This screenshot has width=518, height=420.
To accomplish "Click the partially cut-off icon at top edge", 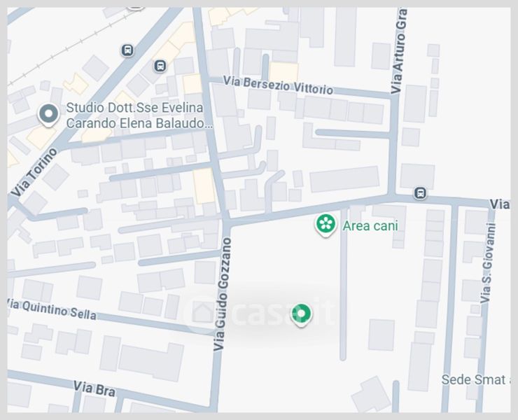I will coord(135,8).
